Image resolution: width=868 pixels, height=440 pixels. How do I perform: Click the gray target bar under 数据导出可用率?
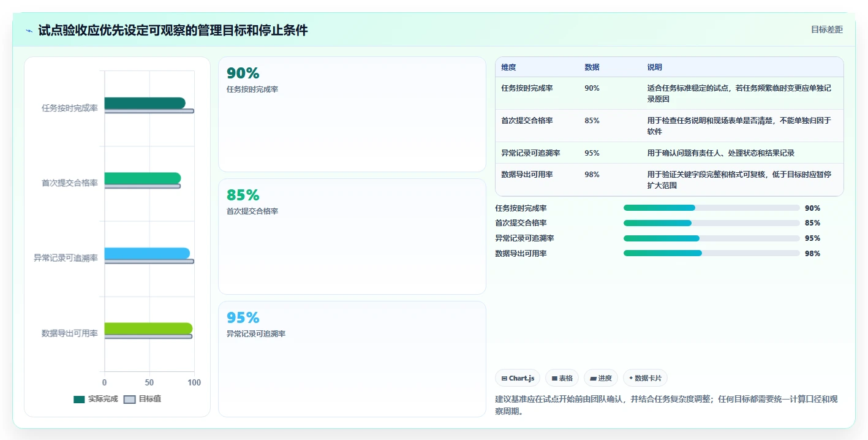[148, 336]
